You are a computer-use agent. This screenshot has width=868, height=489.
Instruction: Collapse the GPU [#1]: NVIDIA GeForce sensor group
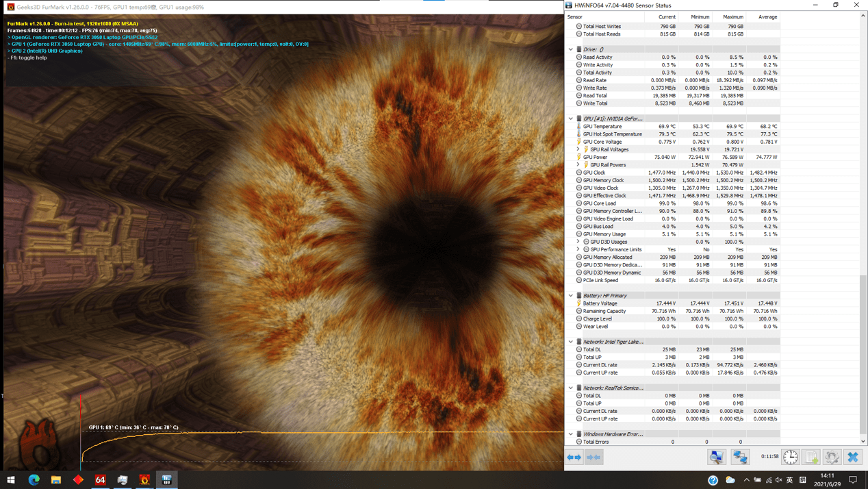point(571,118)
